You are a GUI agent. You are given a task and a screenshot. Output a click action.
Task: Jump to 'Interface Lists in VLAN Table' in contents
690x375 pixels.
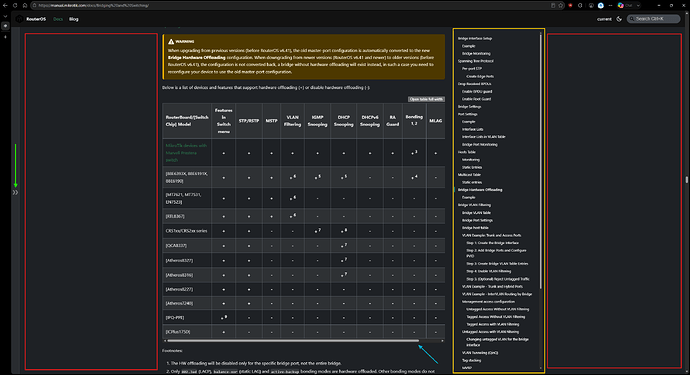[484, 137]
